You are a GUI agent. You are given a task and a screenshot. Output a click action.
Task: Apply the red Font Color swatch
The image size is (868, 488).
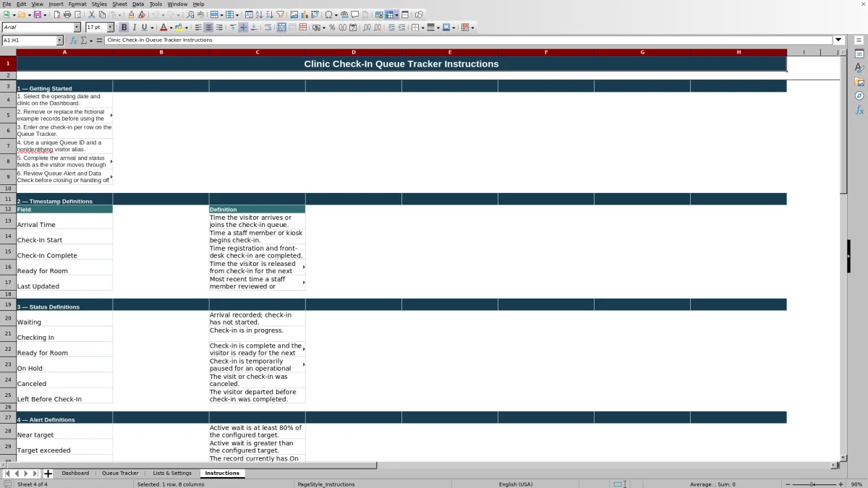(x=163, y=27)
